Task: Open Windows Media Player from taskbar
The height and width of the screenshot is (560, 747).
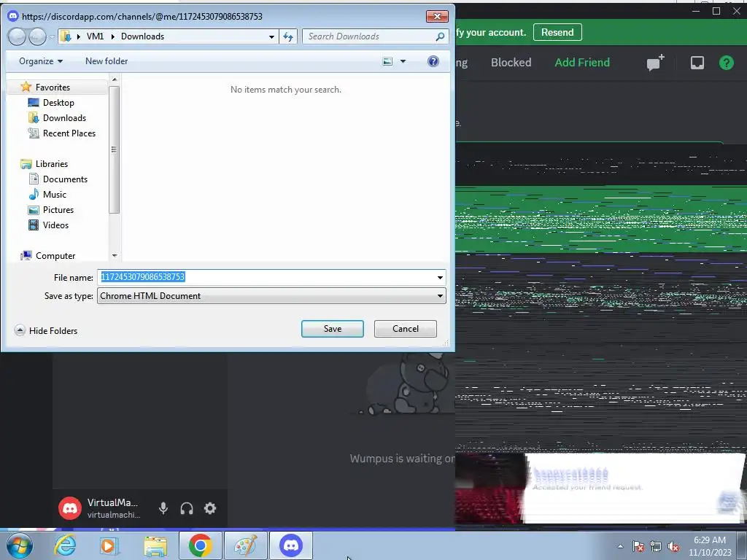Action: [x=109, y=545]
